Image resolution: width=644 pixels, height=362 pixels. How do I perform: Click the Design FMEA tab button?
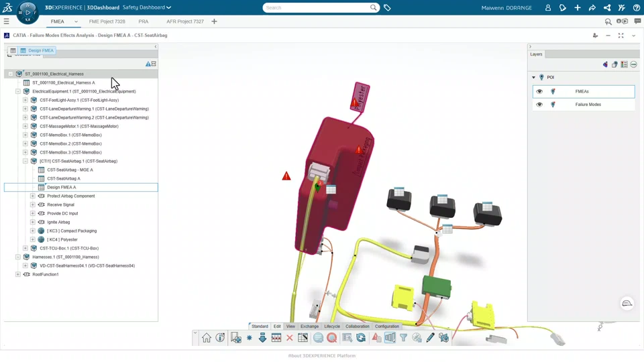(x=37, y=50)
